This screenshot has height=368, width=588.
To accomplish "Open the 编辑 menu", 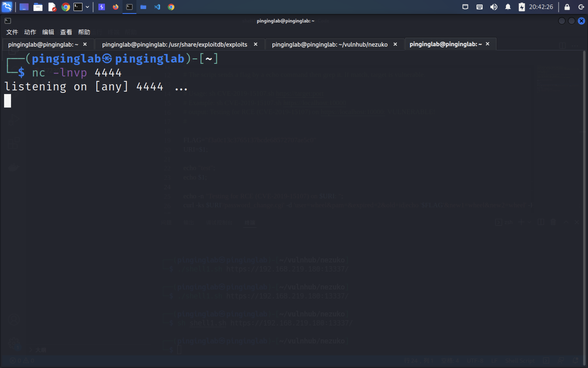I will [x=48, y=32].
